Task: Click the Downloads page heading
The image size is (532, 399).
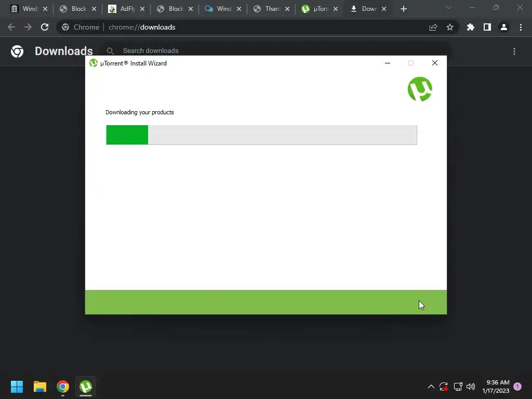Action: (64, 51)
